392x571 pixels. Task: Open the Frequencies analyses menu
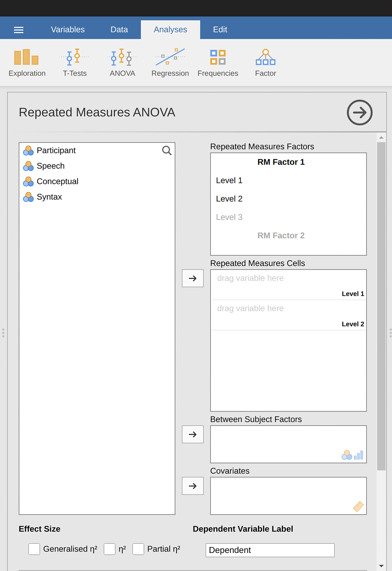coord(218,63)
